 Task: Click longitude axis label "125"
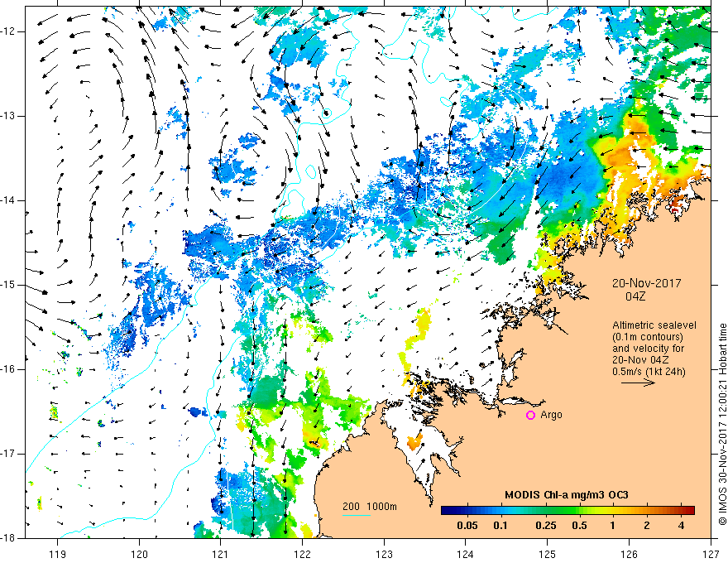point(548,554)
